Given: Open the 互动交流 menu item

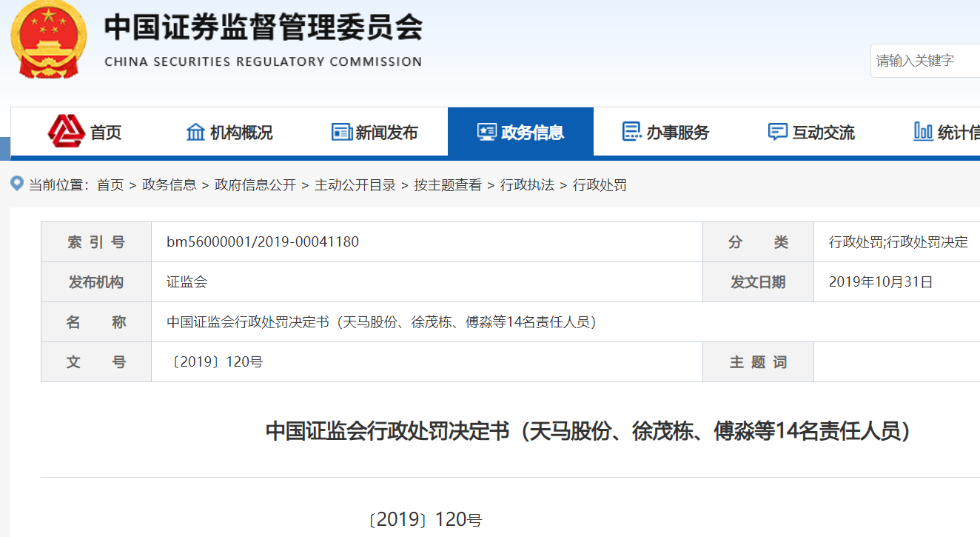Looking at the screenshot, I should [x=823, y=133].
